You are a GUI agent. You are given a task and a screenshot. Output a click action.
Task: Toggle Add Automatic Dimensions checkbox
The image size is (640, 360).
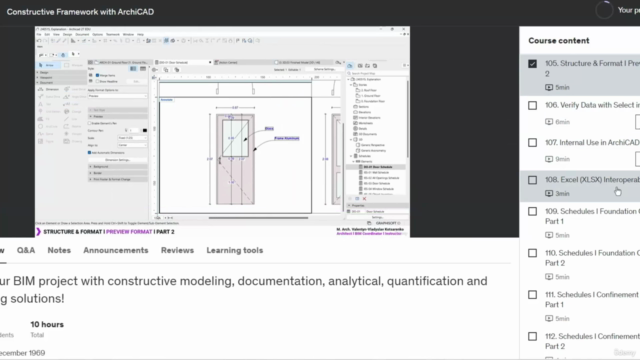pyautogui.click(x=89, y=153)
